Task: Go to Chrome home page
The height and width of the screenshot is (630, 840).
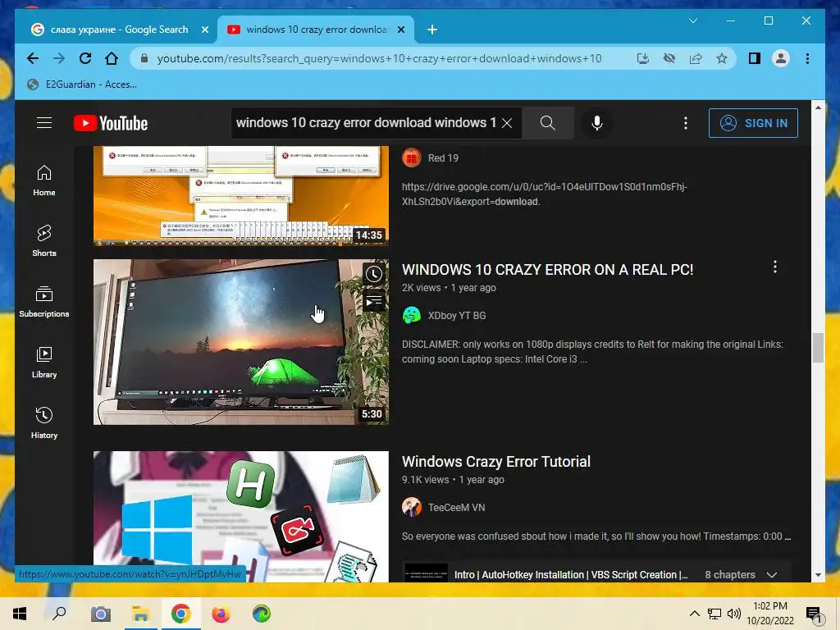Action: pos(112,58)
